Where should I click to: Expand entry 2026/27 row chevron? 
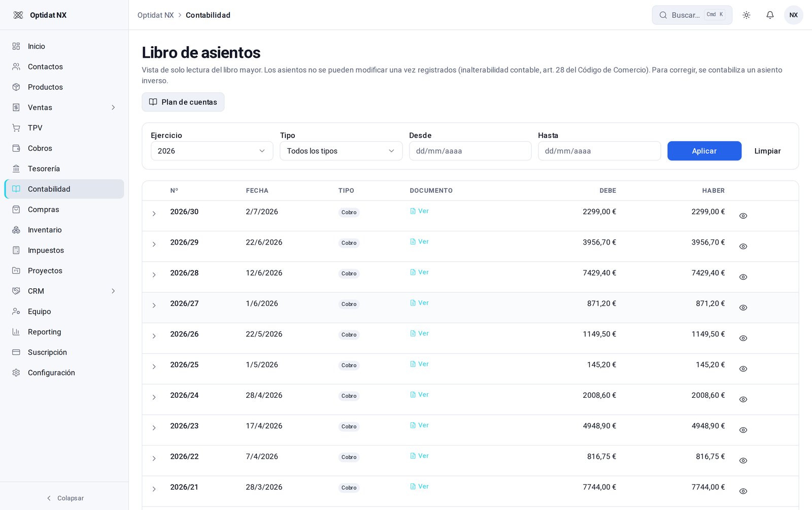coord(154,305)
